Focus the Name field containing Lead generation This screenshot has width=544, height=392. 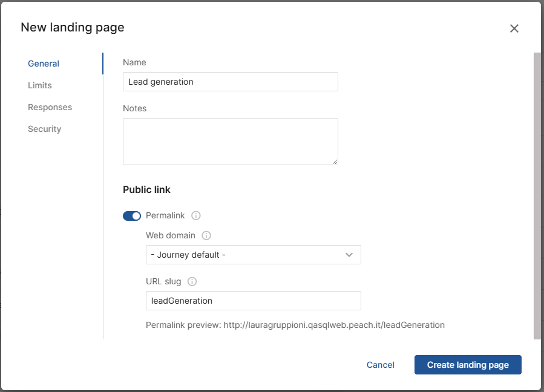coord(230,82)
